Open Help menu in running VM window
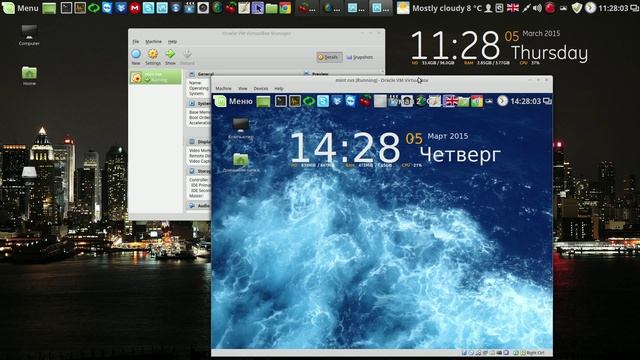This screenshot has width=640, height=360. tap(279, 89)
